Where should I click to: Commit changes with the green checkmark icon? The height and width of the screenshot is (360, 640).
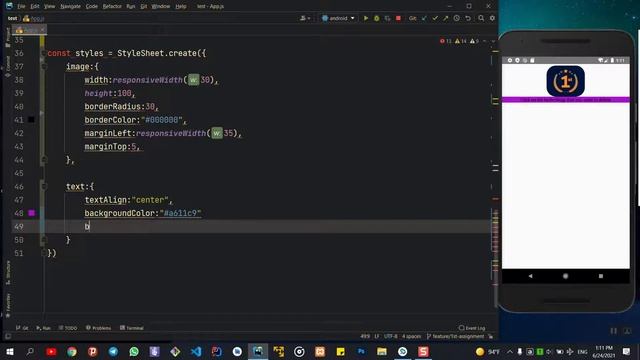(x=435, y=18)
